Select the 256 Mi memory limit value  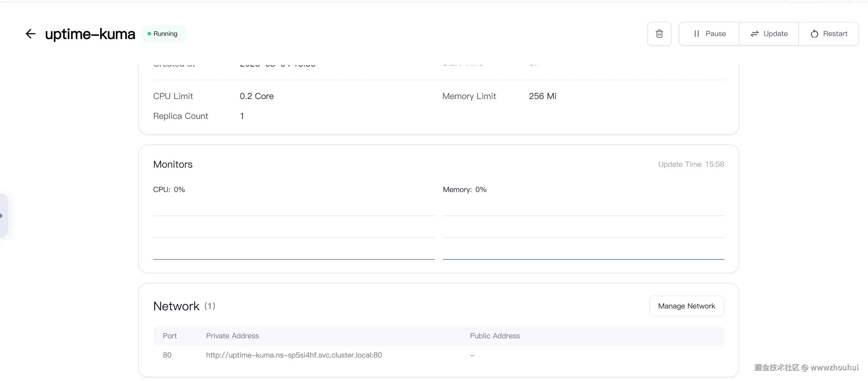coord(542,96)
